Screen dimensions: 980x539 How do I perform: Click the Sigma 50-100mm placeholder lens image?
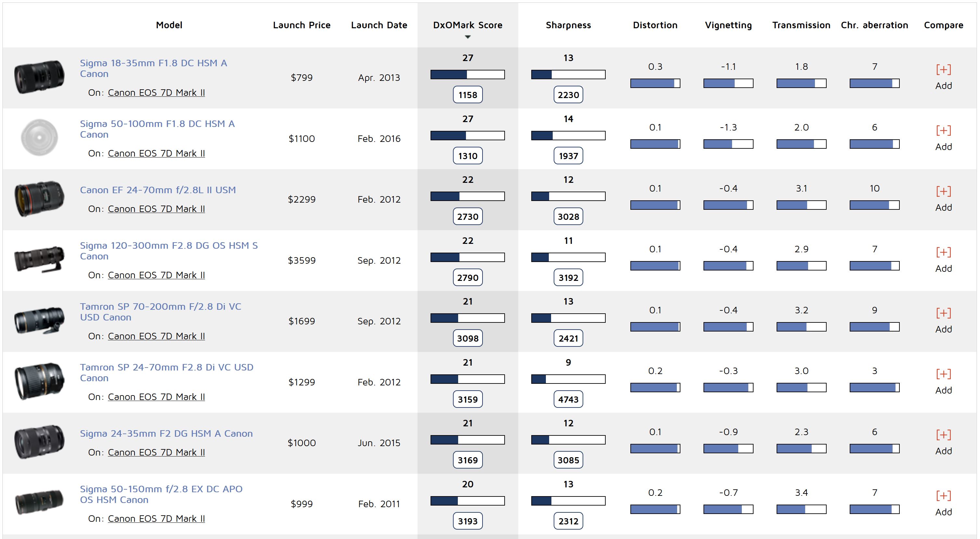39,138
